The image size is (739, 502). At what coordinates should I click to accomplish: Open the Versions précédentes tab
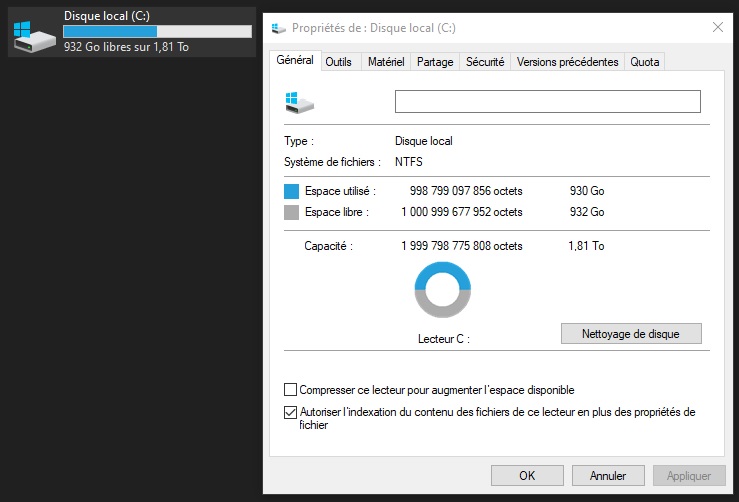[x=567, y=62]
